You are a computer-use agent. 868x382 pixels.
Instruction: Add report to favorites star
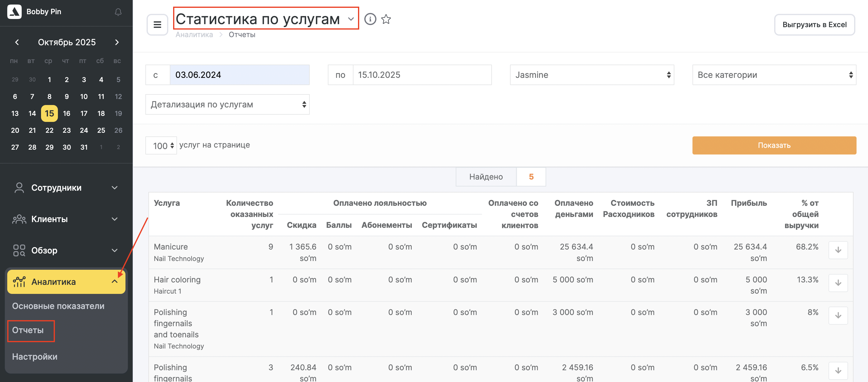click(386, 19)
